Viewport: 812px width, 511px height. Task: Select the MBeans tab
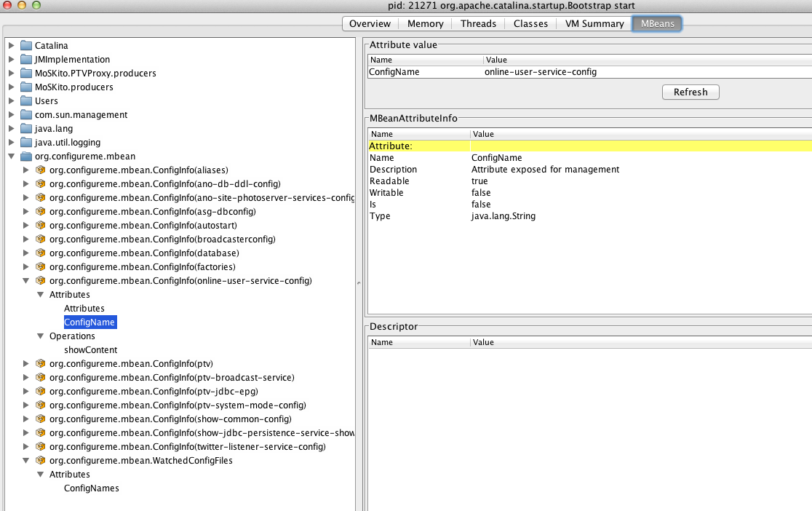(x=657, y=24)
